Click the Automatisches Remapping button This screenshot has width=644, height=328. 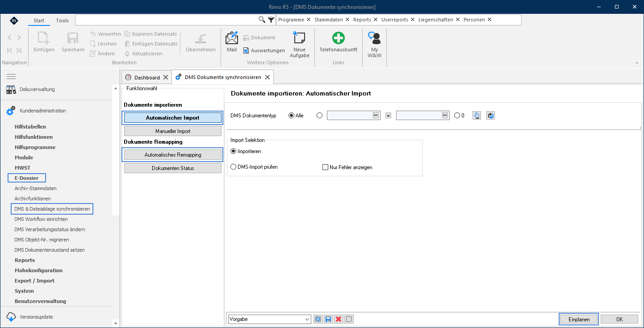coord(173,155)
